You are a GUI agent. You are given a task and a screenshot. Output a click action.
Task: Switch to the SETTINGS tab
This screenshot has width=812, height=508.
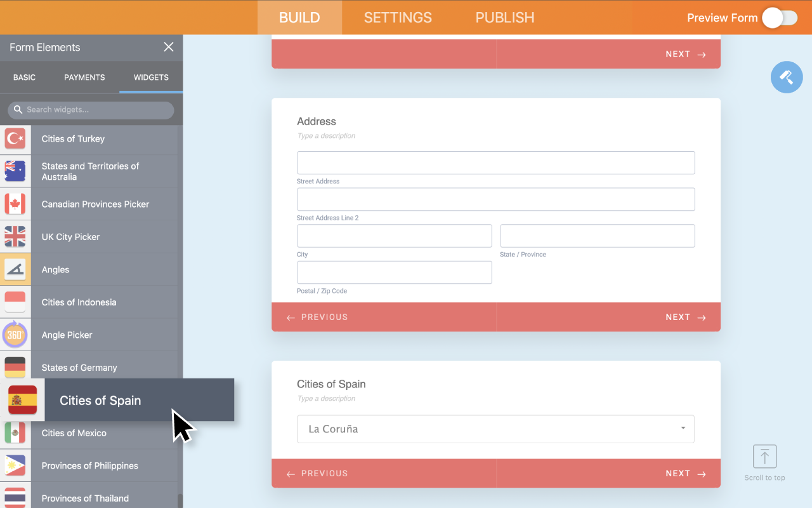[398, 18]
